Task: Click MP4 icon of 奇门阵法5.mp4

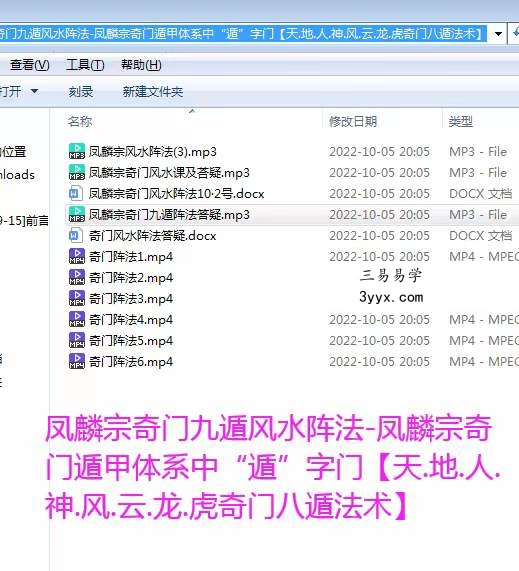Action: (x=76, y=340)
